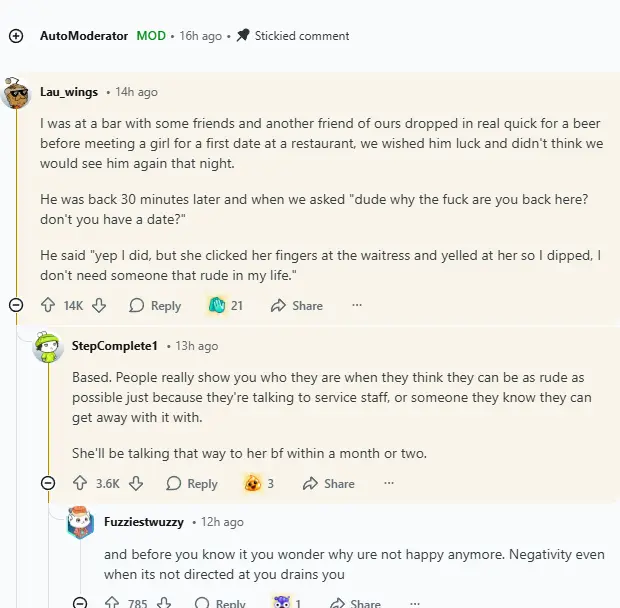
Task: Upvote the Lau_wings comment
Action: [x=48, y=305]
